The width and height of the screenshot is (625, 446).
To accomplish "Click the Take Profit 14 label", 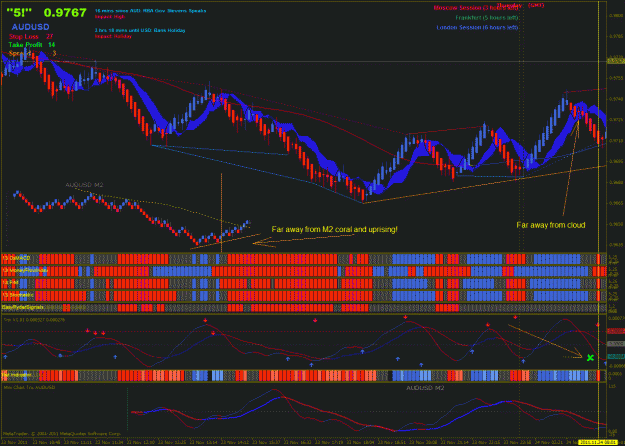I will (x=32, y=45).
